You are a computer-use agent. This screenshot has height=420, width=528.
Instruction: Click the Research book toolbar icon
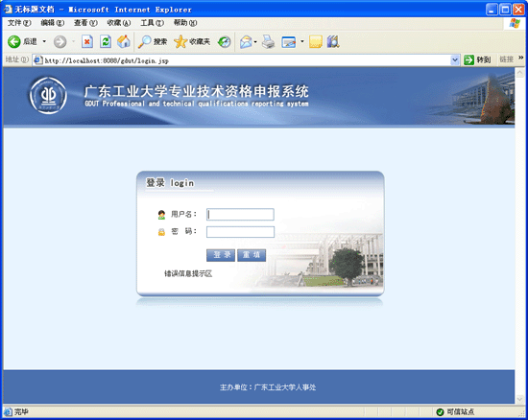tap(333, 41)
